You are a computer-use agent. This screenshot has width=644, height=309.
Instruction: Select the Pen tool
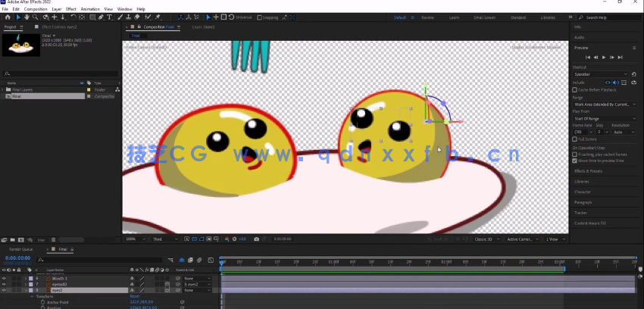tap(102, 17)
